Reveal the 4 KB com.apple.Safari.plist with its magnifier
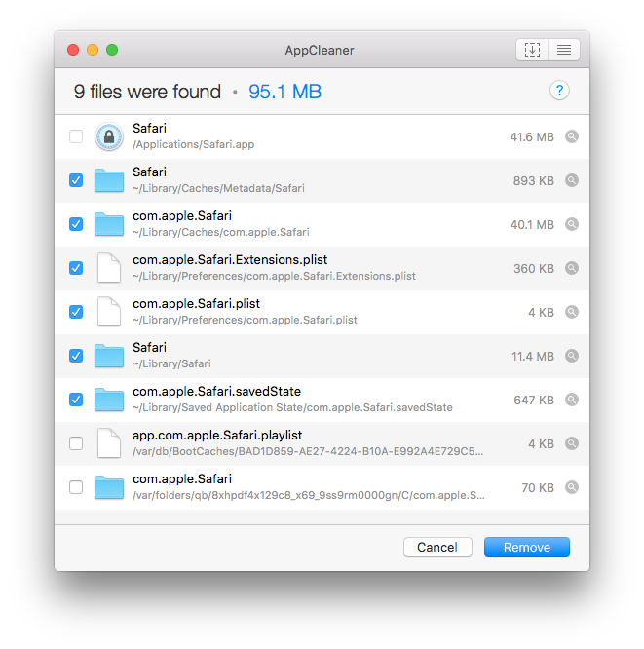Viewport: 644px width, 649px height. coord(572,312)
